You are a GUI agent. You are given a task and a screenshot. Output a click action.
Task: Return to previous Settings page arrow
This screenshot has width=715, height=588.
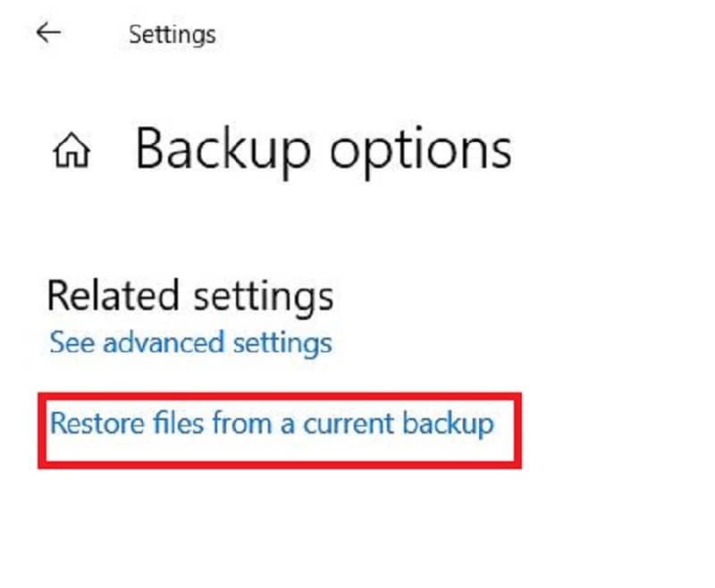(x=48, y=33)
